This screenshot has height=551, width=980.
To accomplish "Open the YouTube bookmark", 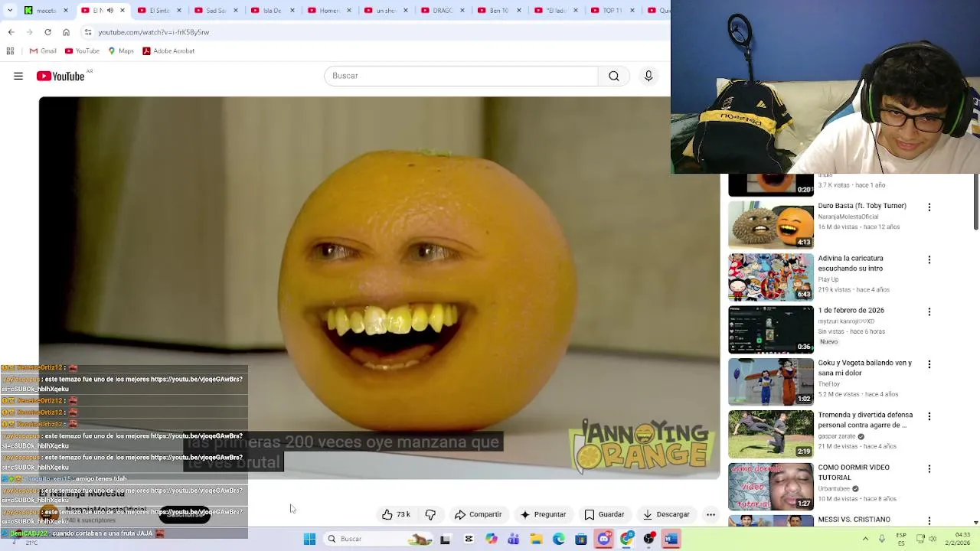I will click(x=82, y=51).
